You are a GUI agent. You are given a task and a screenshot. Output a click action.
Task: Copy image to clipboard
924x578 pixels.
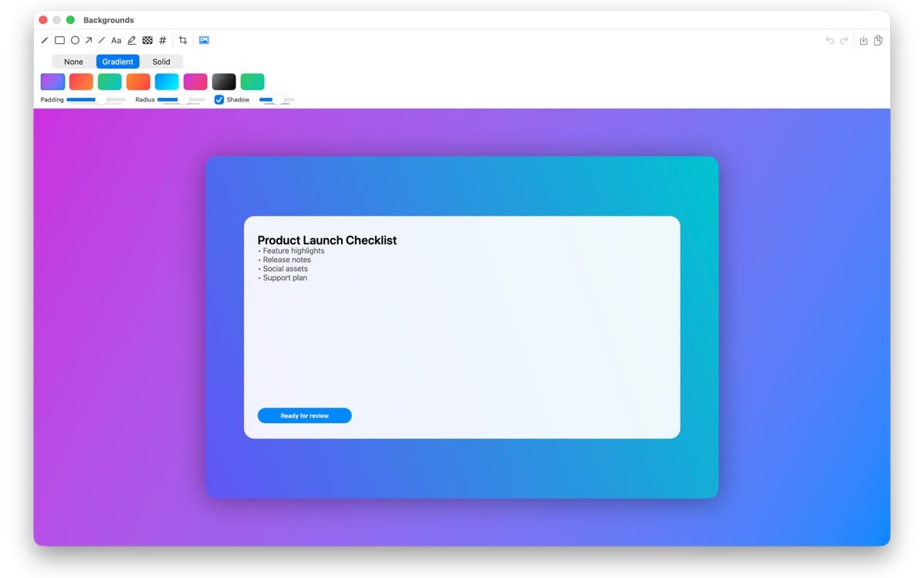point(878,41)
